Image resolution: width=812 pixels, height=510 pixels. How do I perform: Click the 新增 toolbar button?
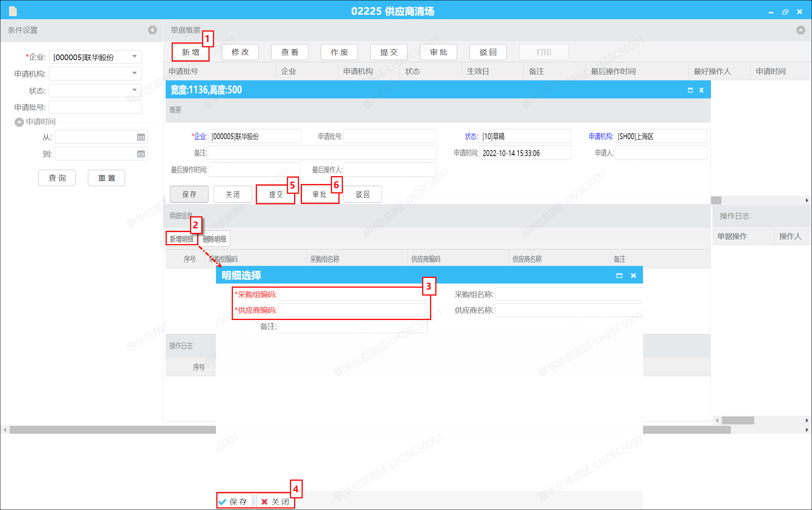pyautogui.click(x=191, y=52)
